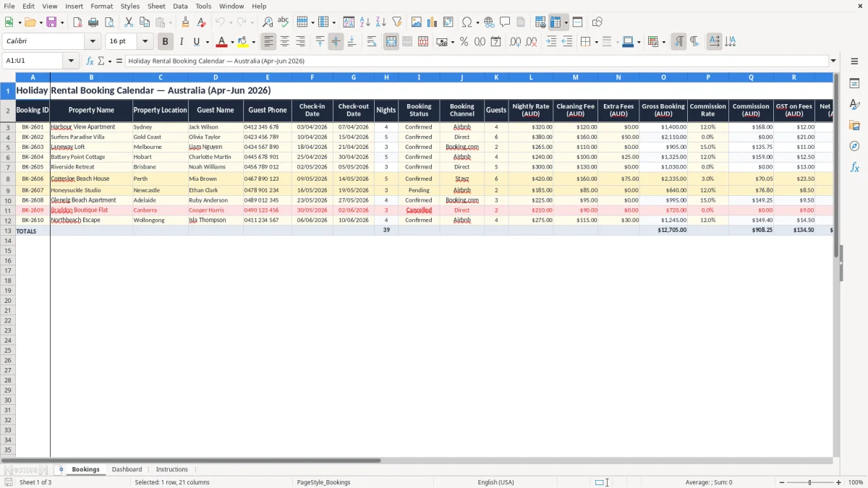This screenshot has width=868, height=488.
Task: Insert a chart
Action: click(433, 22)
